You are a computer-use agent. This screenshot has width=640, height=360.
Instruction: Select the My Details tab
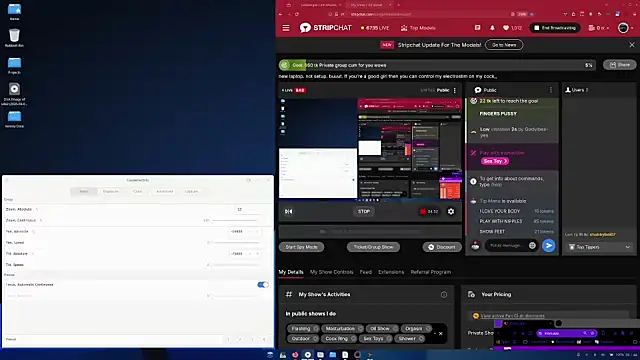point(291,272)
